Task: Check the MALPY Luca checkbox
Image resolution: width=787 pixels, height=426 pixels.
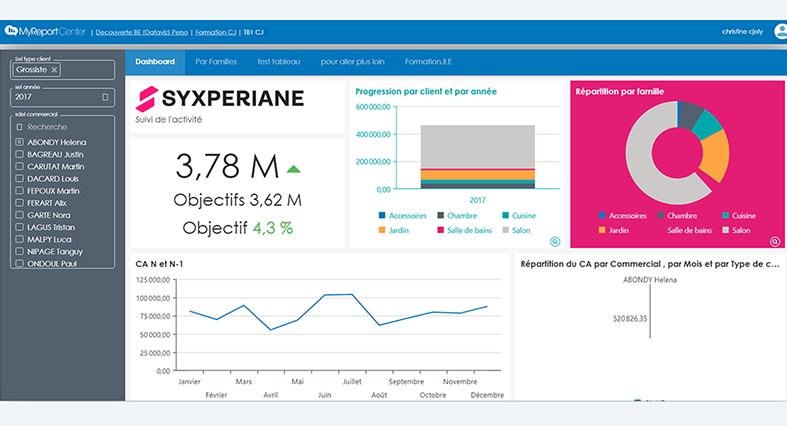Action: point(19,239)
